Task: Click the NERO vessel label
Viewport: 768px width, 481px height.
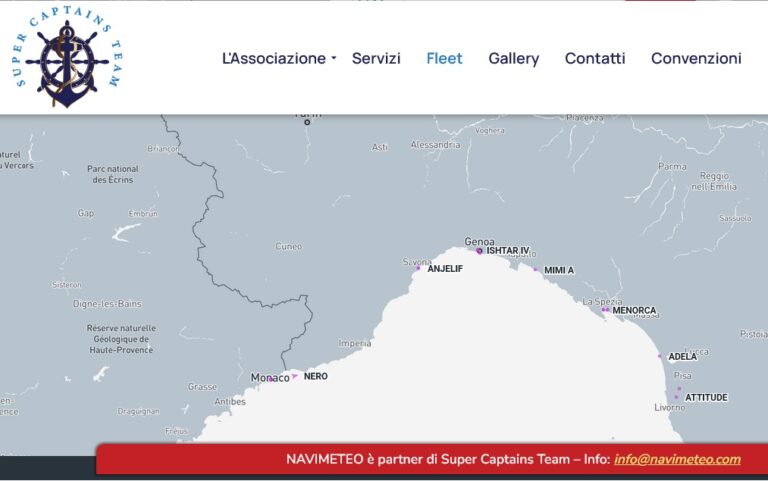Action: coord(315,376)
